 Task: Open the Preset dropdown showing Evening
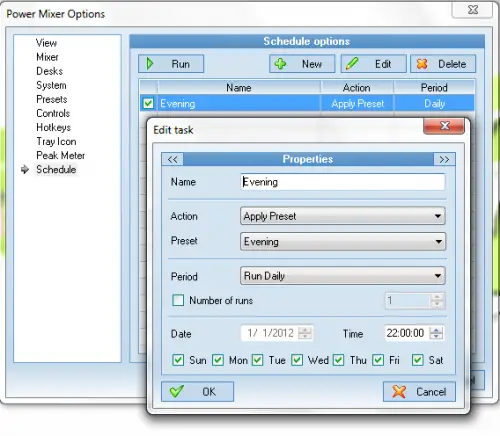343,242
